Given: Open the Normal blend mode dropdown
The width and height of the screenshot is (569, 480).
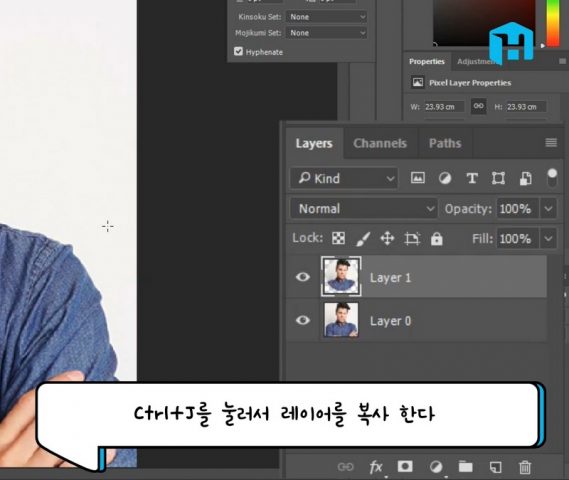Looking at the screenshot, I should pyautogui.click(x=364, y=209).
